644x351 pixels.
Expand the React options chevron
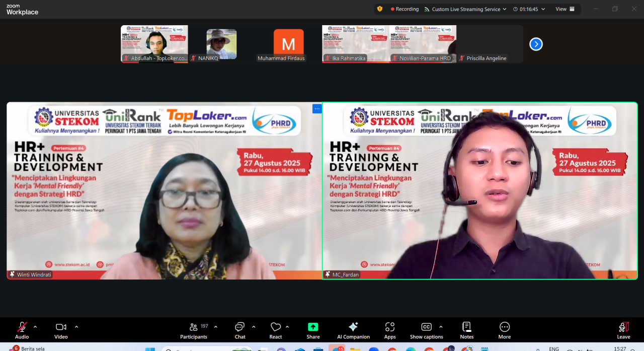tap(287, 327)
